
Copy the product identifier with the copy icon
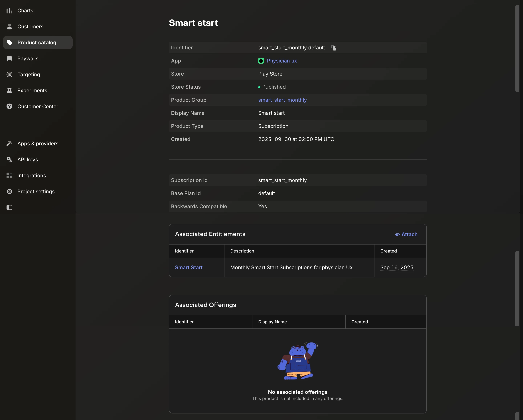tap(334, 48)
